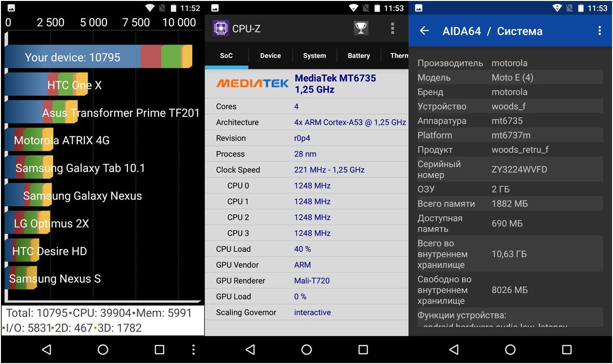613x364 pixels.
Task: Tap the Recents square button in AIDA64 screen
Action: (x=567, y=350)
